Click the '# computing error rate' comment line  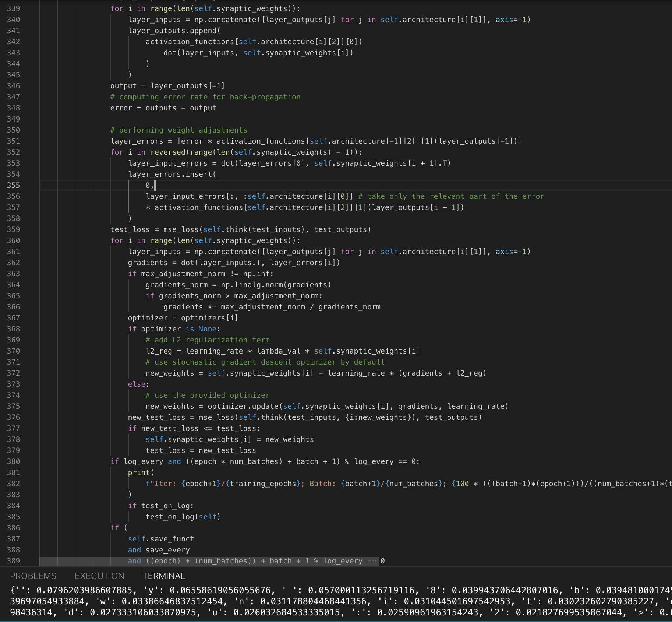[x=205, y=97]
